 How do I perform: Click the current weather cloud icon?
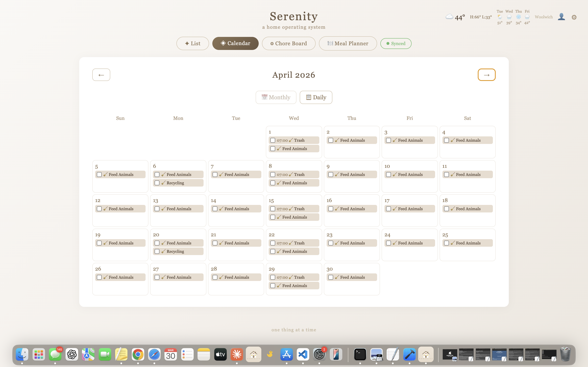coord(449,17)
